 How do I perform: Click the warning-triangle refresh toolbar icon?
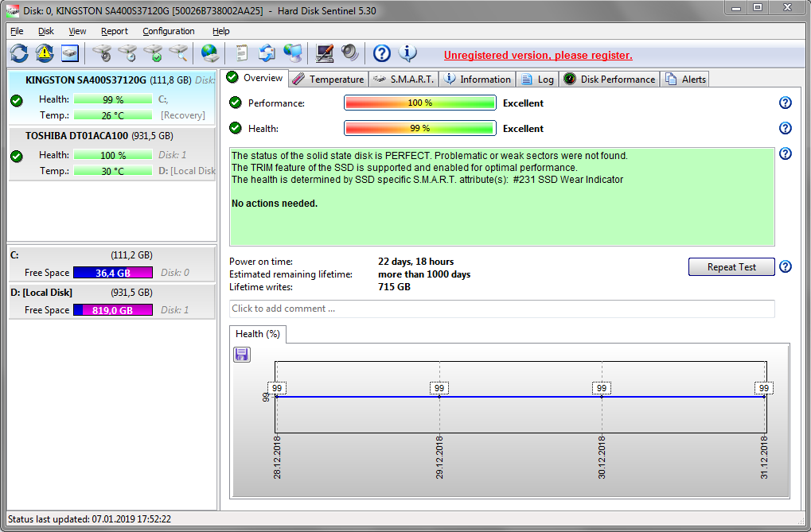[45, 53]
